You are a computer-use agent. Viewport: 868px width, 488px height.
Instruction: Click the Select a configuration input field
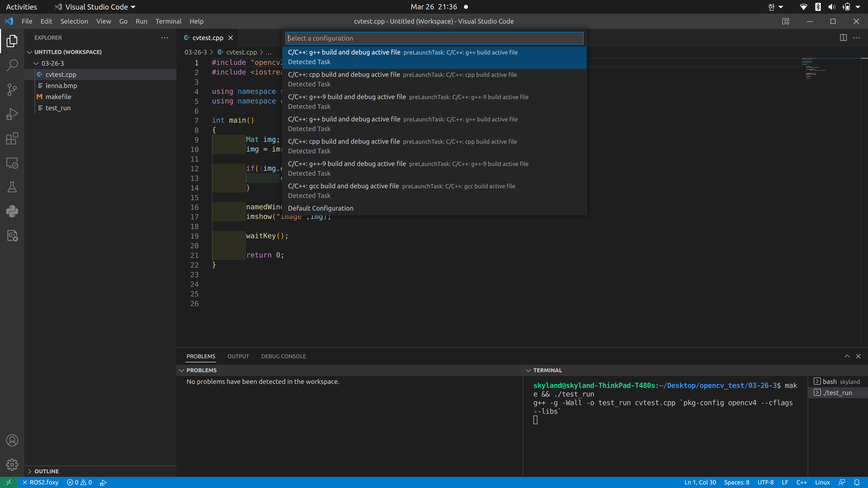tap(434, 38)
